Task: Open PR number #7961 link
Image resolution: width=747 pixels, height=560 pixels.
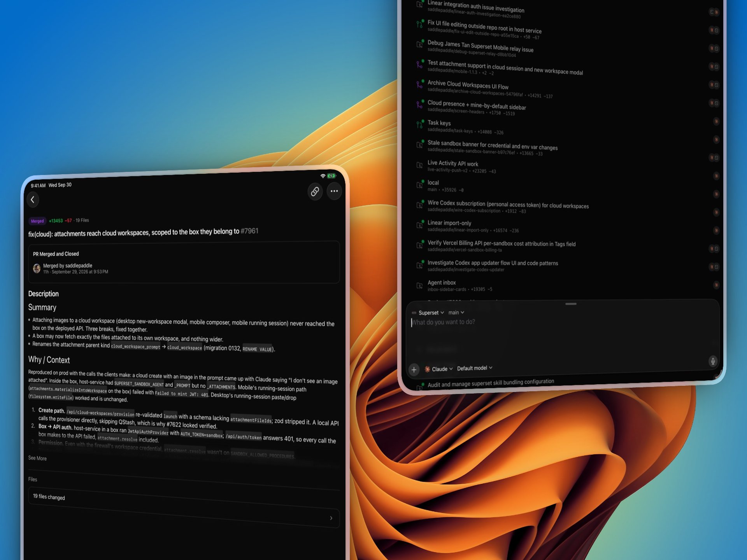Action: point(249,231)
